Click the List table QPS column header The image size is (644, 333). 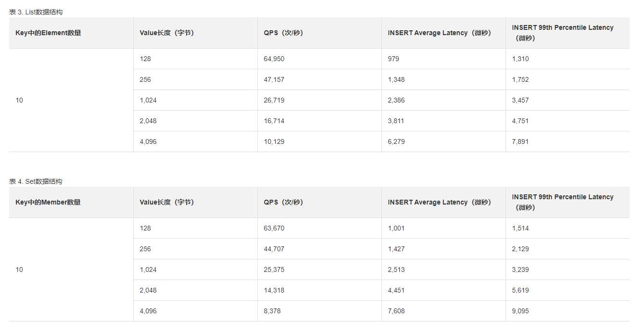(x=283, y=33)
